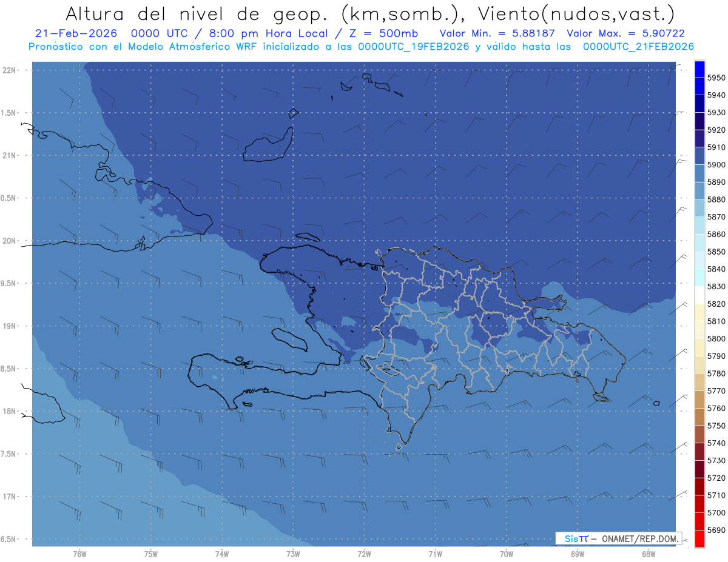728x562 pixels.
Task: Click the 20N latitude label
Action: (x=10, y=241)
